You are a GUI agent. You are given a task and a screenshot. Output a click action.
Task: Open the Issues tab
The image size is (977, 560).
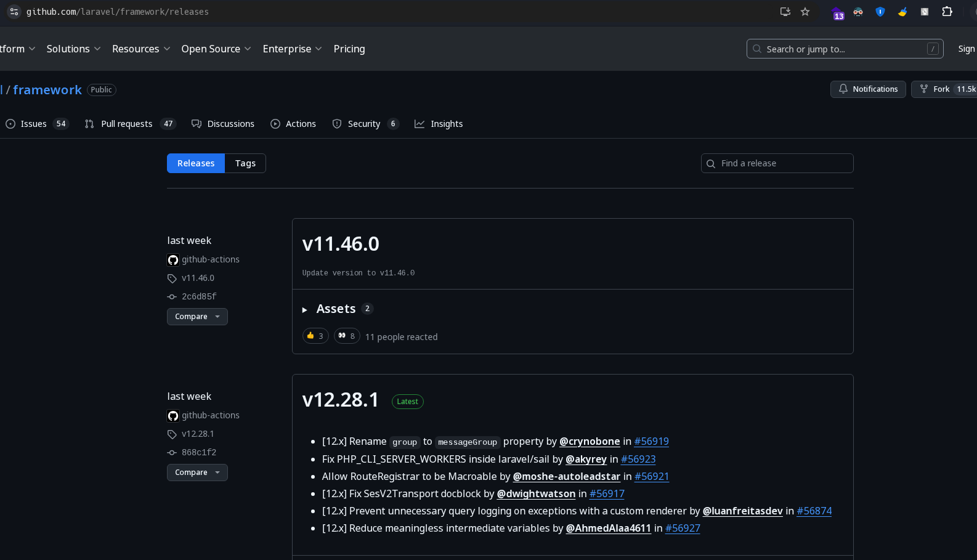point(37,124)
